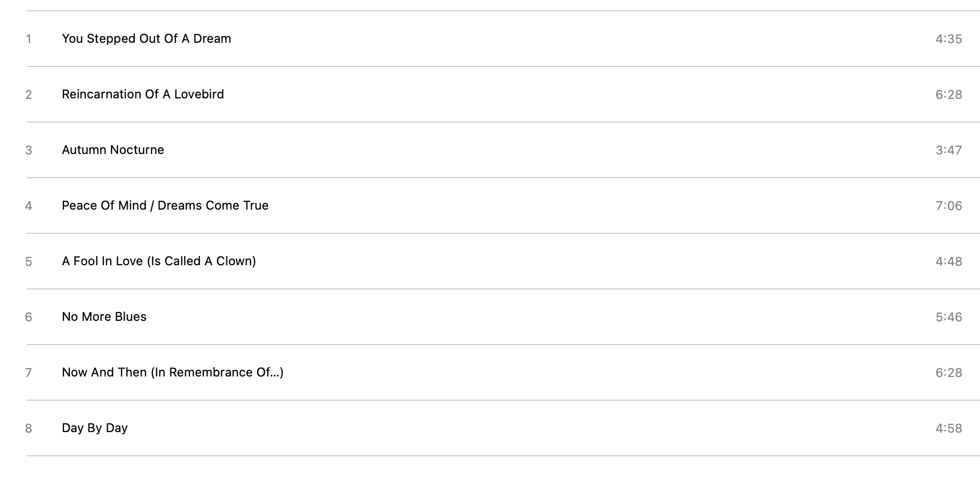The height and width of the screenshot is (480, 980).
Task: Click track number 6 beside No More Blues
Action: 29,317
